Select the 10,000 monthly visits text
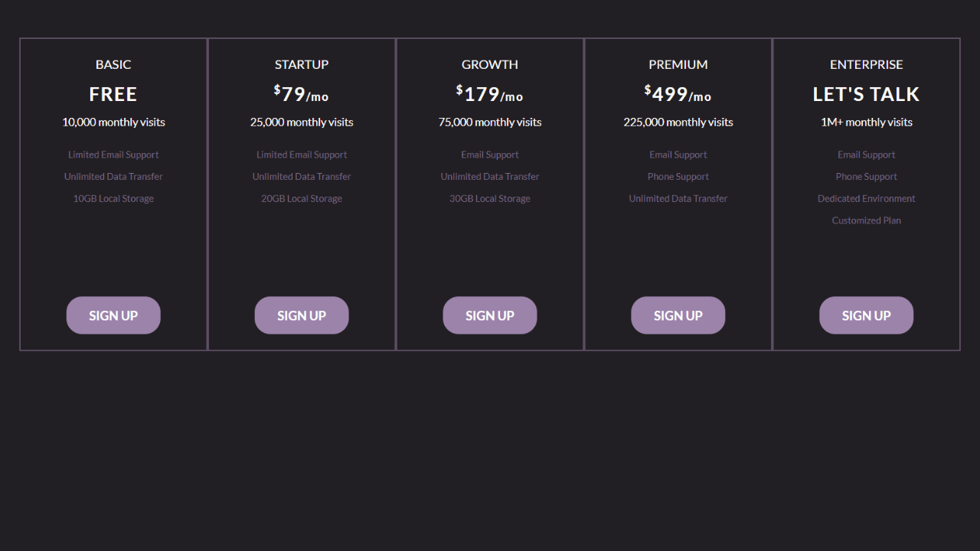Screen dimensions: 980x551 click(113, 122)
